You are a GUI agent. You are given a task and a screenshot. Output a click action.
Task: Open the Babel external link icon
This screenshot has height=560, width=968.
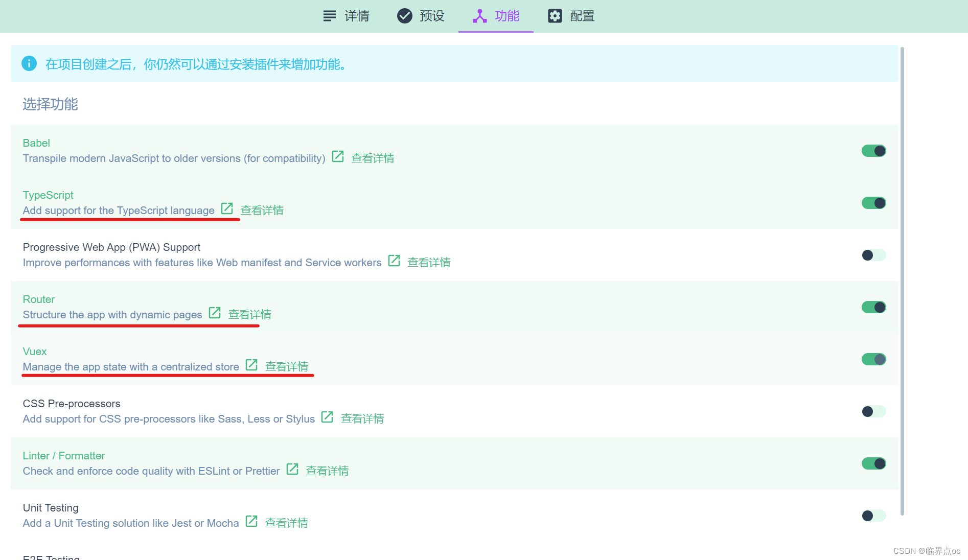(x=338, y=156)
